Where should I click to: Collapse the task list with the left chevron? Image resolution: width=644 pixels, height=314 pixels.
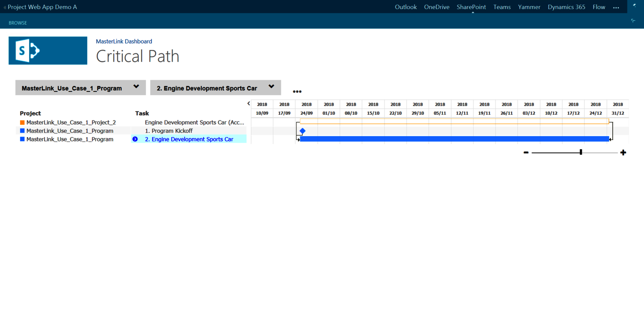[249, 103]
